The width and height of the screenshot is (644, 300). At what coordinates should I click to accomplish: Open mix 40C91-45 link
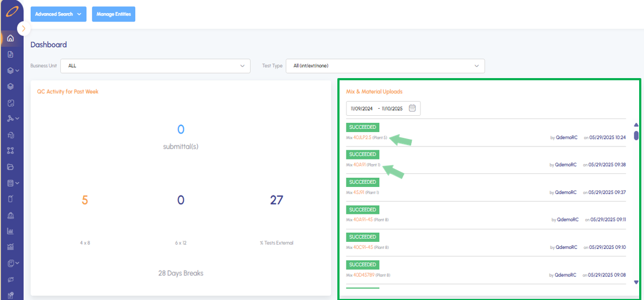point(363,247)
